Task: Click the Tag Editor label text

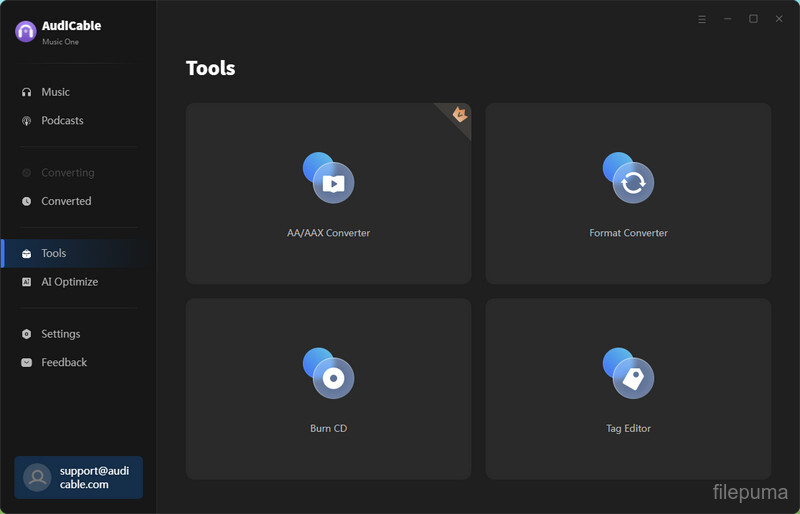Action: click(628, 429)
